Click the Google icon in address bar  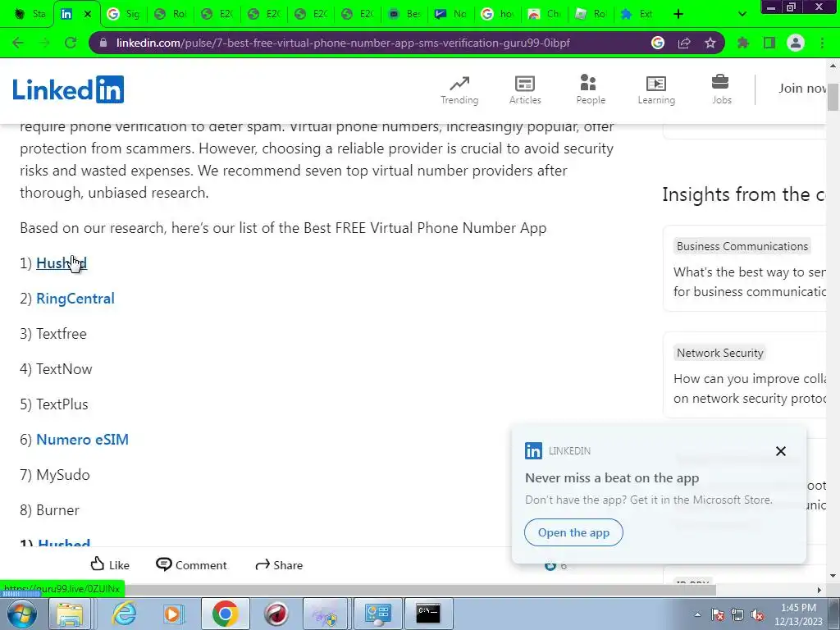658,43
